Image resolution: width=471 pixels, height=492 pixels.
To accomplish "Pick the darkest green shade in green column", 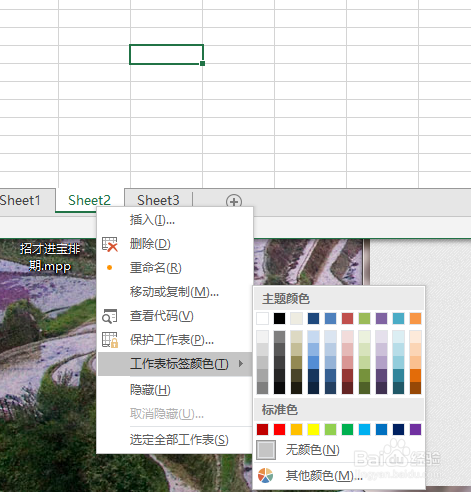I will [364, 388].
